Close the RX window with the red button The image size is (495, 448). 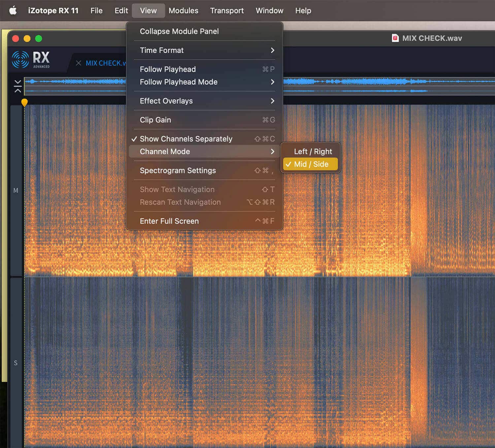[x=16, y=39]
